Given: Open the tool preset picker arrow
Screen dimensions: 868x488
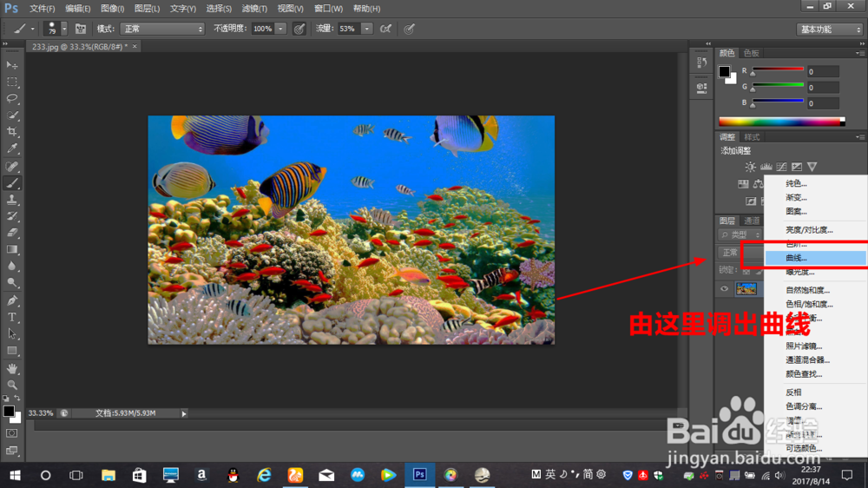Looking at the screenshot, I should point(32,29).
